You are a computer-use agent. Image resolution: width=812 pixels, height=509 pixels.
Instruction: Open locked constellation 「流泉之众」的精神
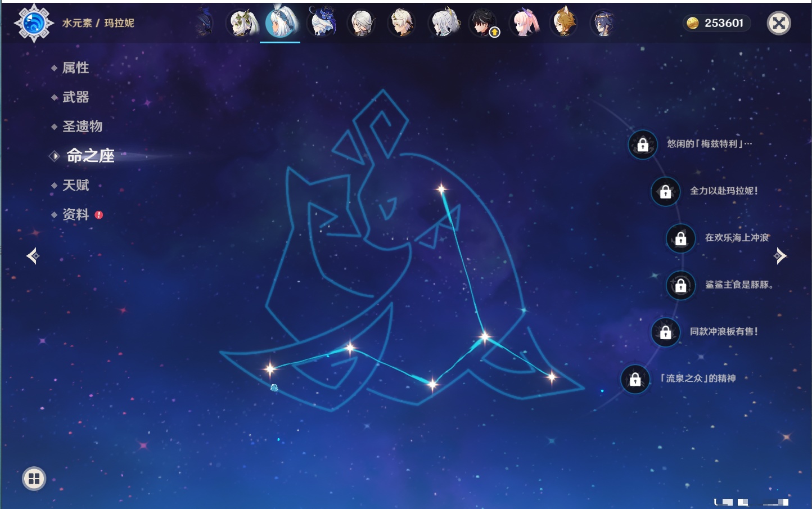click(635, 379)
